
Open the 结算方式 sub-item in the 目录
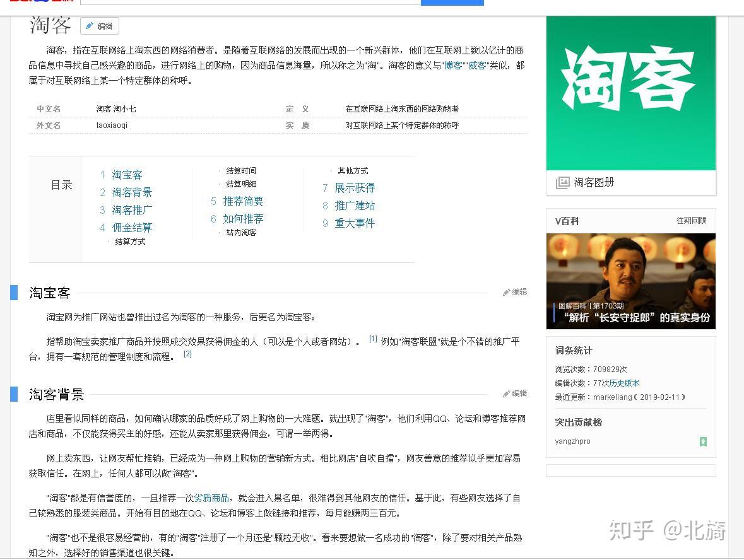click(130, 242)
